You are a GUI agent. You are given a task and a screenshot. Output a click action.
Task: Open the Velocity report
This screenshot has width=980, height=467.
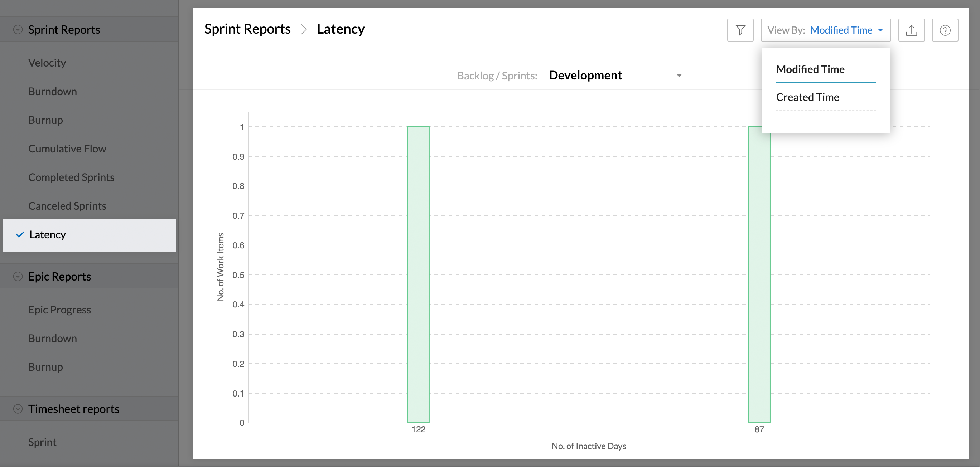(47, 63)
